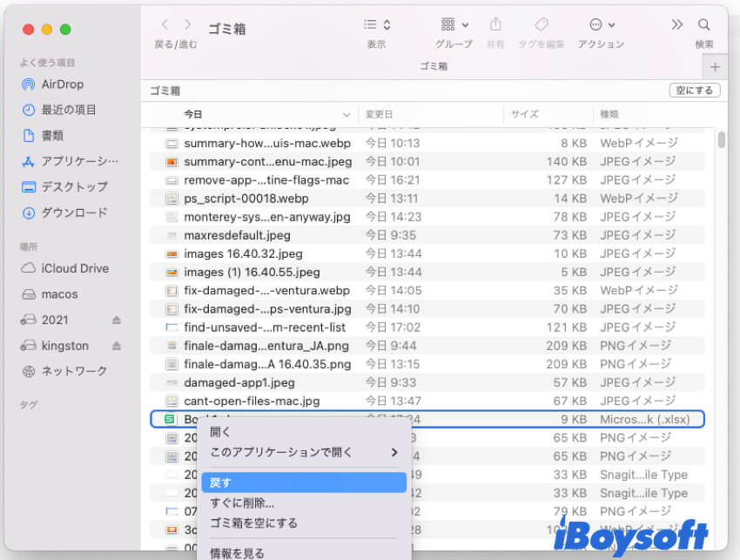Open the 表示 view dropdown

pyautogui.click(x=376, y=24)
